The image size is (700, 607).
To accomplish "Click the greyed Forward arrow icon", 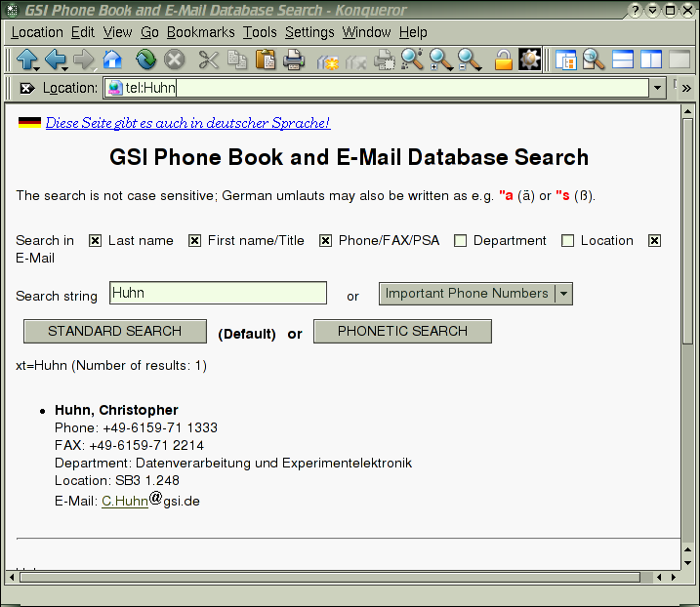I will 84,60.
